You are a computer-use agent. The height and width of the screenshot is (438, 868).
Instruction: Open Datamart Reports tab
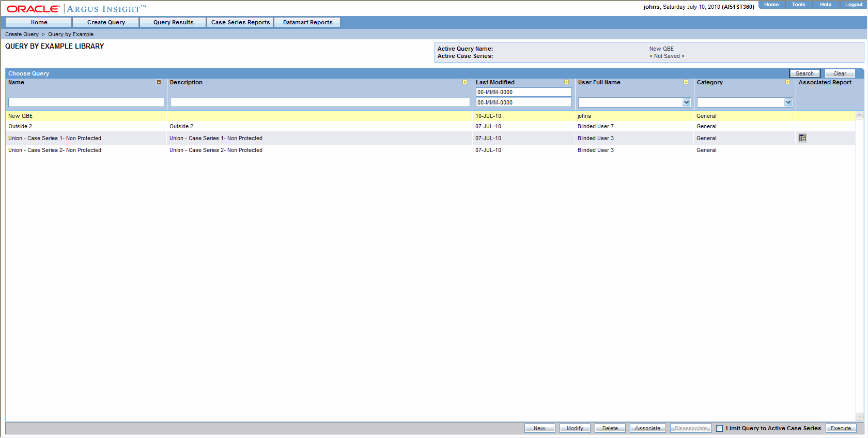(307, 22)
